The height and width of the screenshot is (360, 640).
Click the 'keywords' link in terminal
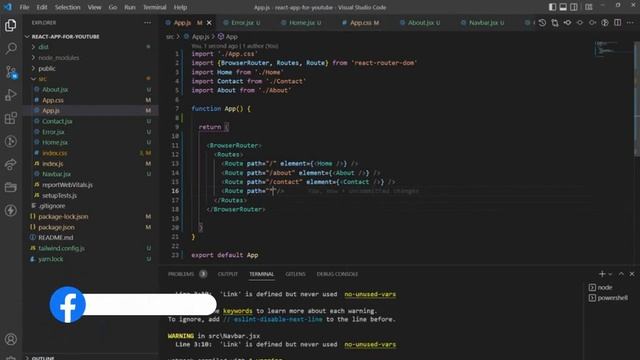(x=238, y=311)
